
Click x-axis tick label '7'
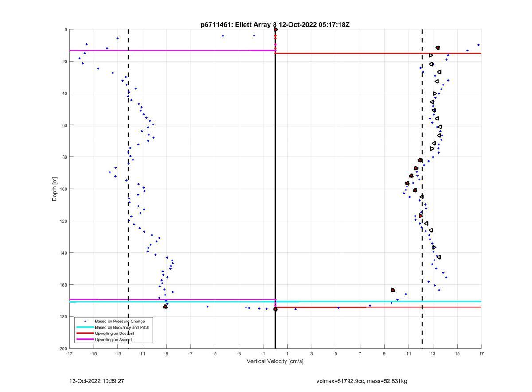[x=360, y=353]
